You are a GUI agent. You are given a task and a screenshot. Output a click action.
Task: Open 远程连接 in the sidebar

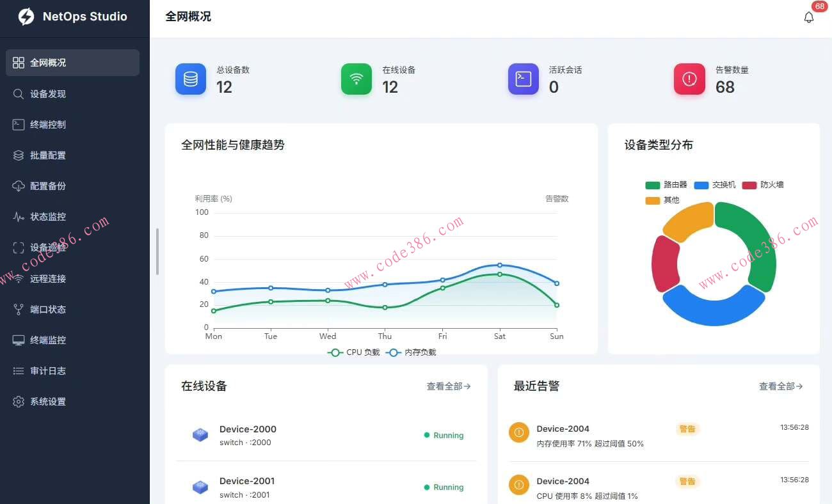(x=48, y=278)
